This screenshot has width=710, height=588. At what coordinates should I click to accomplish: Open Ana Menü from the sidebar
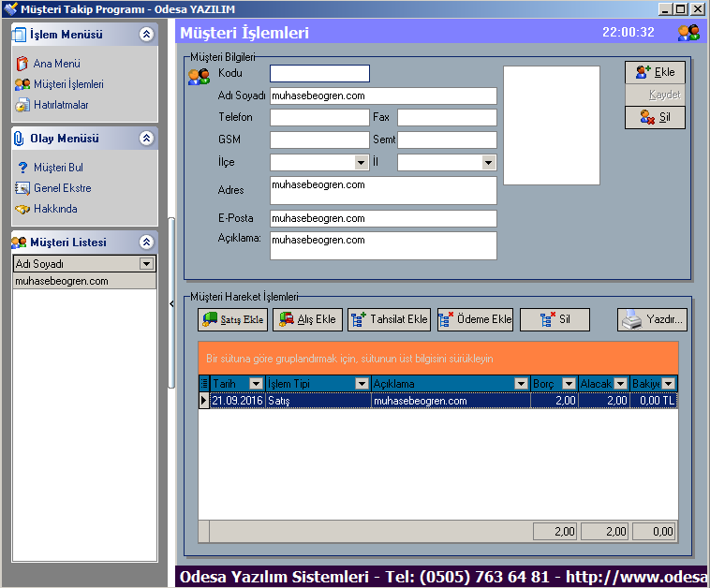coord(56,64)
